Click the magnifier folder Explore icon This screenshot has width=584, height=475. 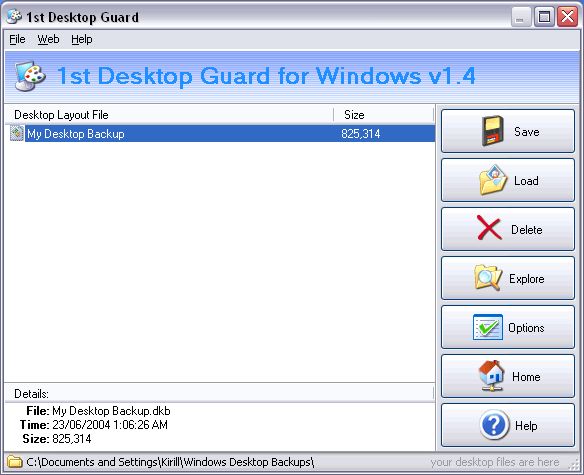[488, 278]
